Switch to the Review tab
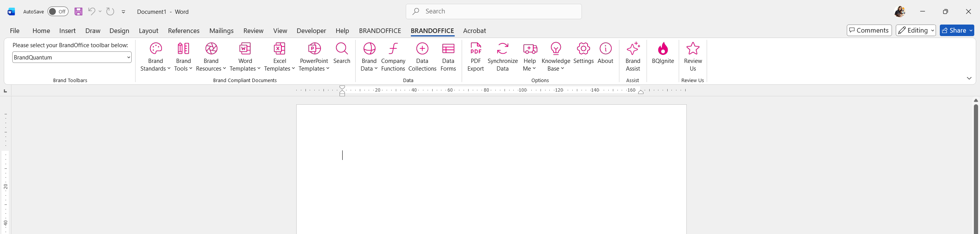Viewport: 980px width, 234px height. [x=253, y=31]
